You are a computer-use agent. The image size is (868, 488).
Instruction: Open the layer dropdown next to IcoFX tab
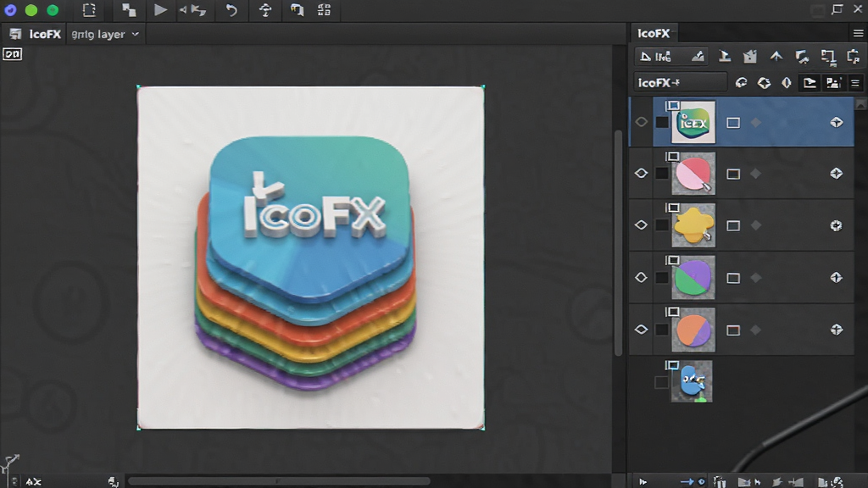coord(105,34)
